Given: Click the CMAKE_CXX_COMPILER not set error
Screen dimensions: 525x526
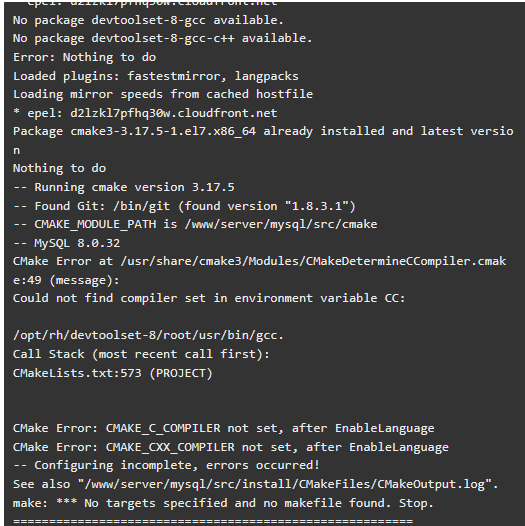Looking at the screenshot, I should [x=231, y=447].
